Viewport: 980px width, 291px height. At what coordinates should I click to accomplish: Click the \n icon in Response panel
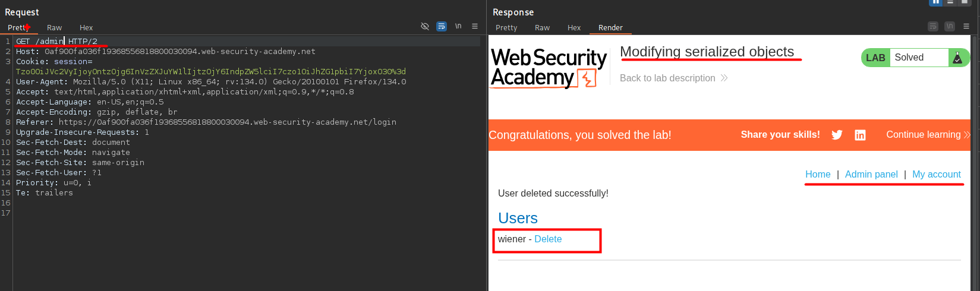[950, 27]
